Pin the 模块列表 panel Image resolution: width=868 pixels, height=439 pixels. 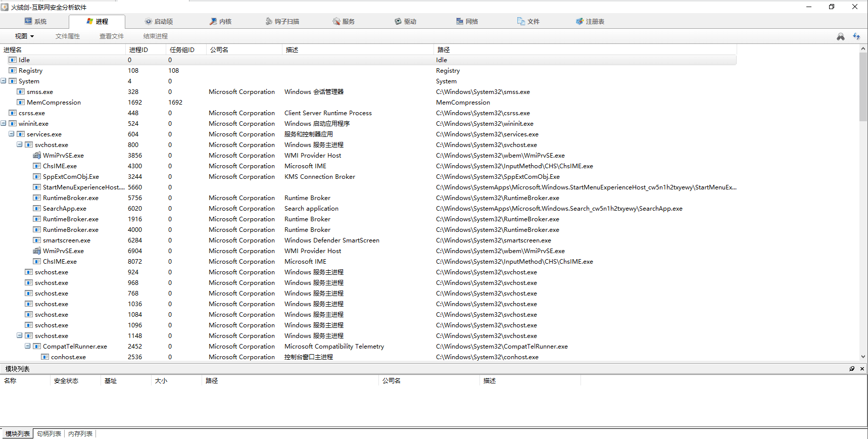[852, 369]
